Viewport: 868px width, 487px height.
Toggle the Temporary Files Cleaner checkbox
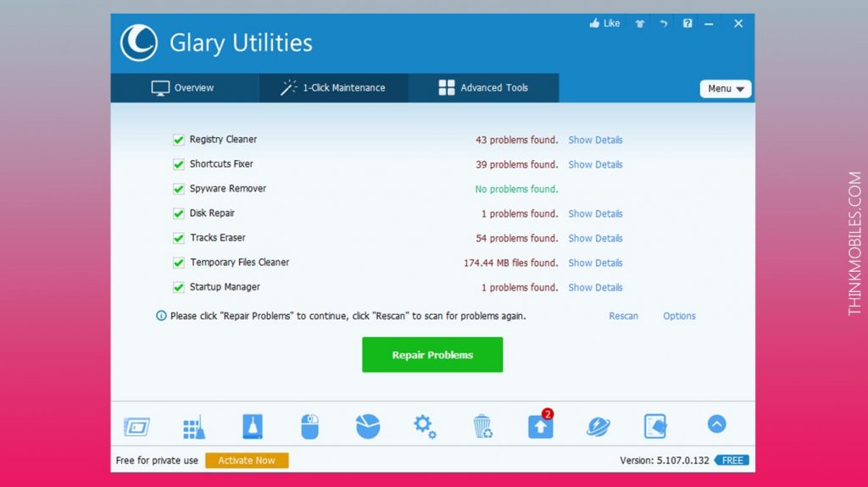pos(178,263)
